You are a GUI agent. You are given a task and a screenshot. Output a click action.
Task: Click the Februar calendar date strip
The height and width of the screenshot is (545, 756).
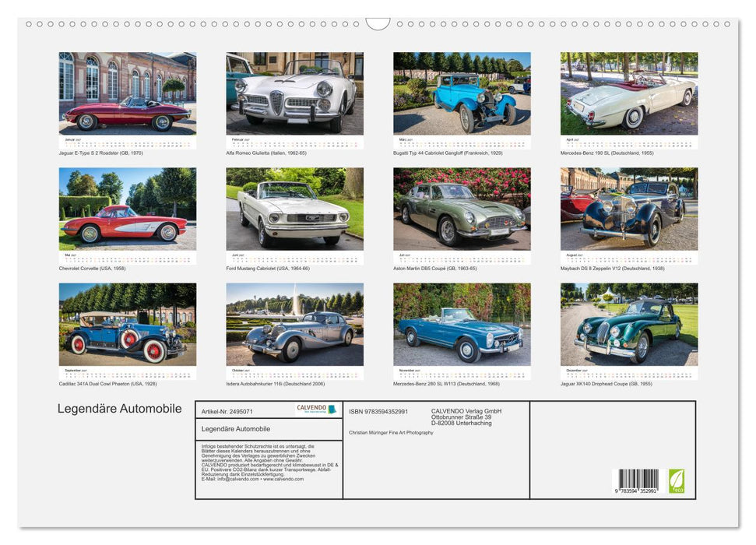pos(294,144)
